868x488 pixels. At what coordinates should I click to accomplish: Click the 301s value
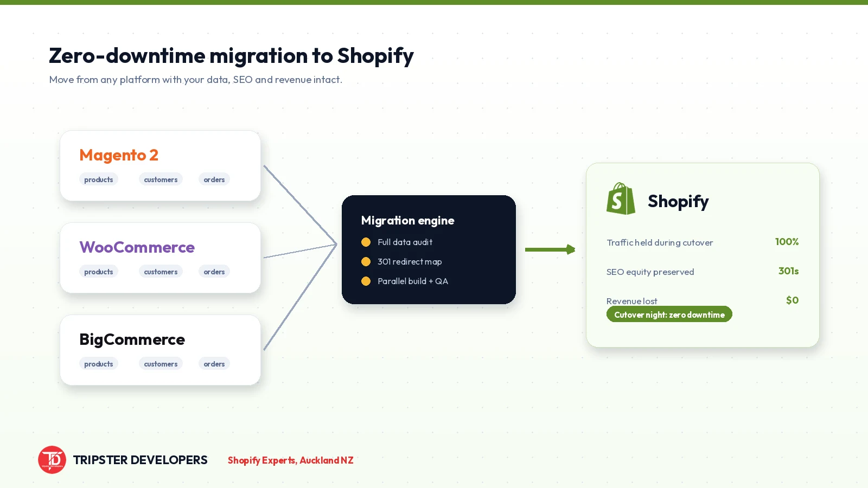(788, 271)
